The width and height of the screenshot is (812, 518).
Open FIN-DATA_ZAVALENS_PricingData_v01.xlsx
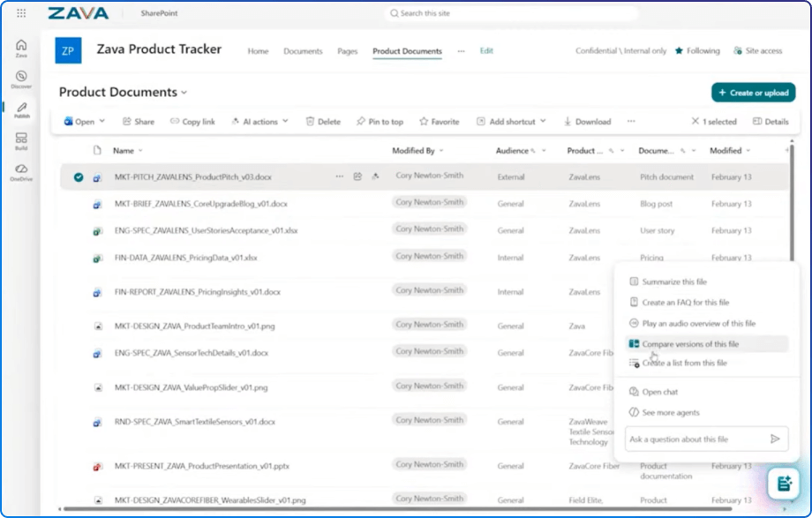[186, 258]
